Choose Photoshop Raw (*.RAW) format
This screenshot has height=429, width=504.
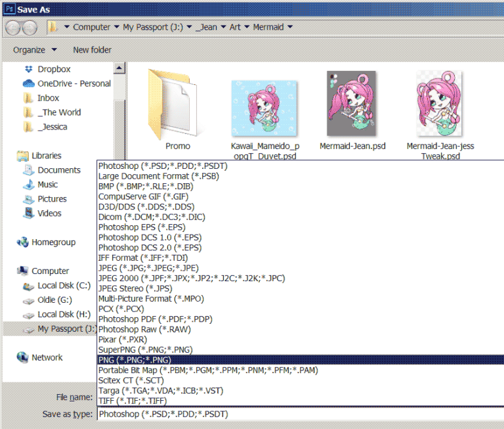300,330
